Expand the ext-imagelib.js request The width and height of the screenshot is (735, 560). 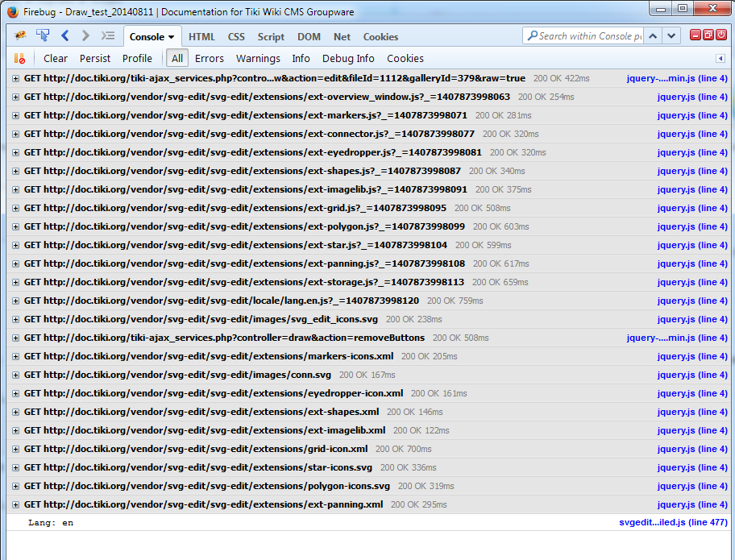(15, 189)
